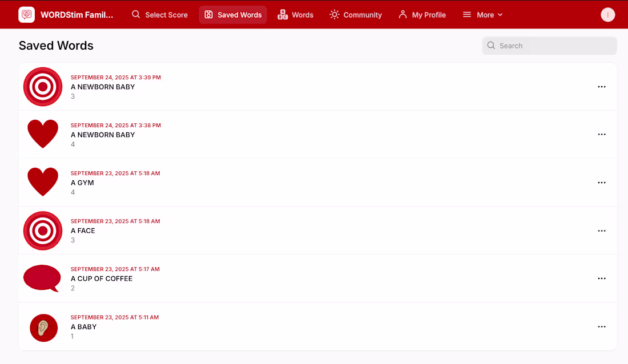Click the magnifier icon on Select Score tab
Image resolution: width=628 pixels, height=364 pixels.
(136, 14)
